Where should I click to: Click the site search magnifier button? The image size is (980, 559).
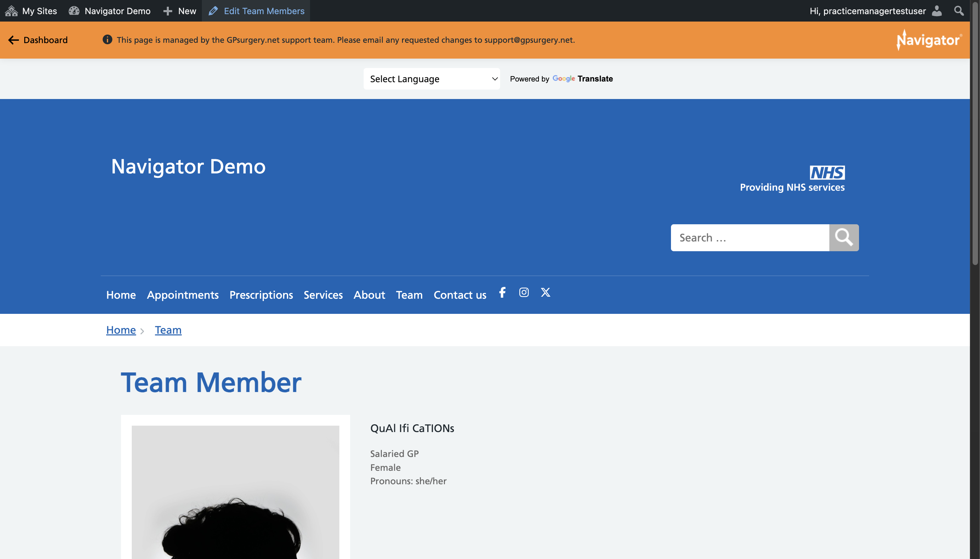pos(844,238)
